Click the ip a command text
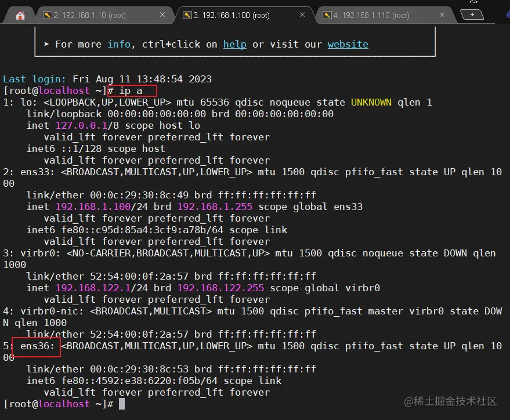The image size is (510, 420). pos(131,90)
